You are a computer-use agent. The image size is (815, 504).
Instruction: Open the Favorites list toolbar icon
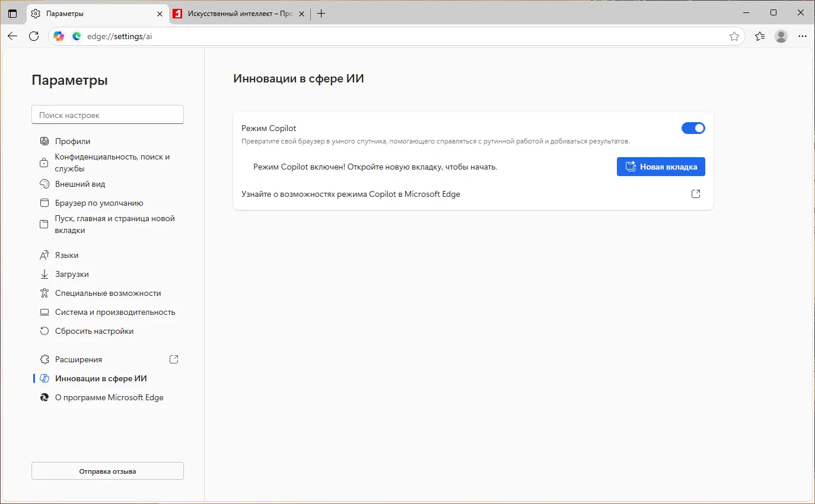[760, 36]
